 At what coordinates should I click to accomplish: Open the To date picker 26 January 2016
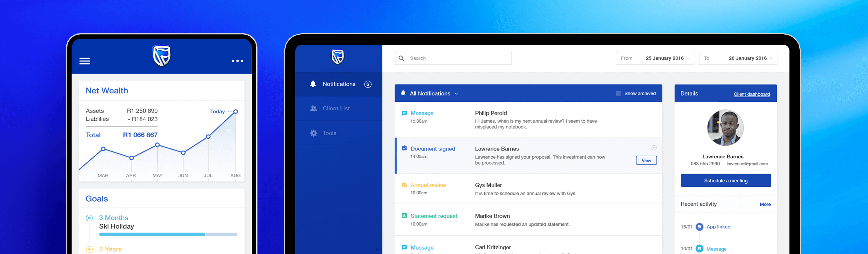[738, 58]
